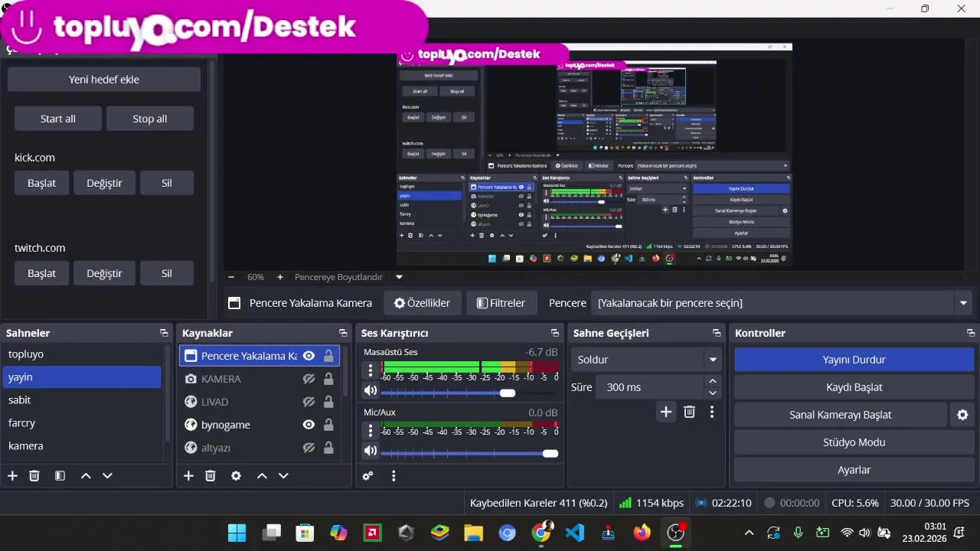The height and width of the screenshot is (551, 980).
Task: Click Başlat under kick.com
Action: pos(41,183)
